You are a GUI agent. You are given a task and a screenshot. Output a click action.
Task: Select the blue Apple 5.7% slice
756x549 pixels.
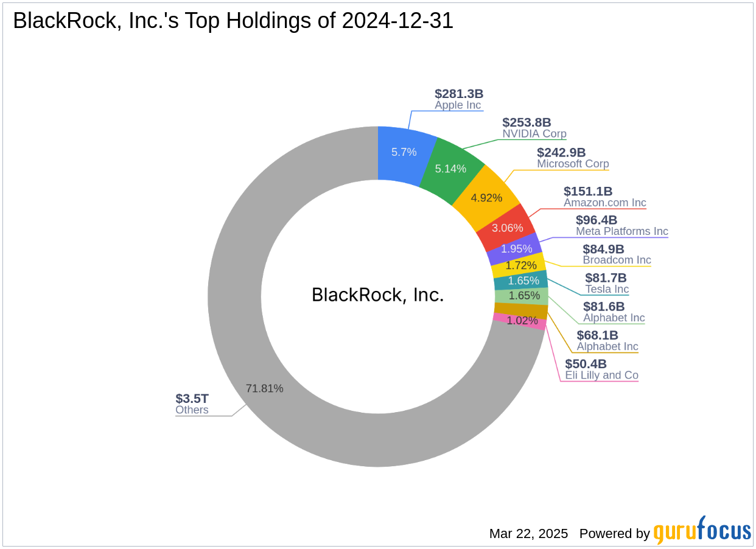coord(404,152)
